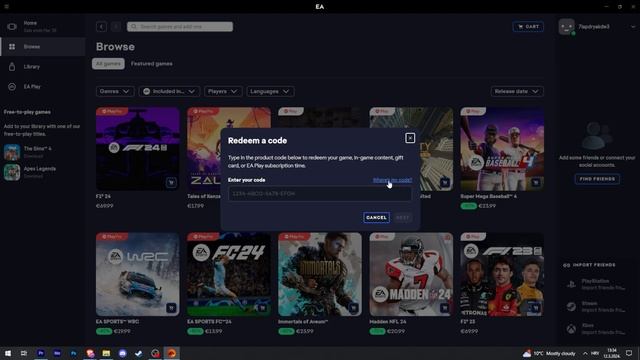
Task: Open Premiere Pro from the taskbar
Action: (x=40, y=353)
